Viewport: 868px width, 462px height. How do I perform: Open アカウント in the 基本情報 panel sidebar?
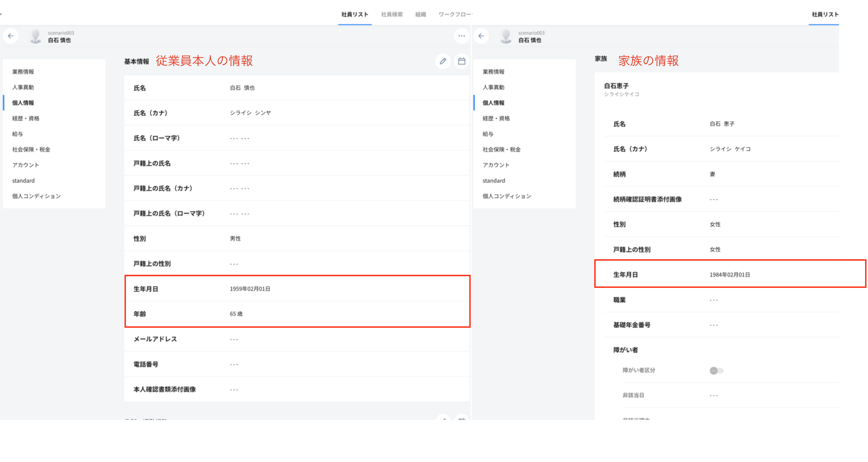pos(25,165)
